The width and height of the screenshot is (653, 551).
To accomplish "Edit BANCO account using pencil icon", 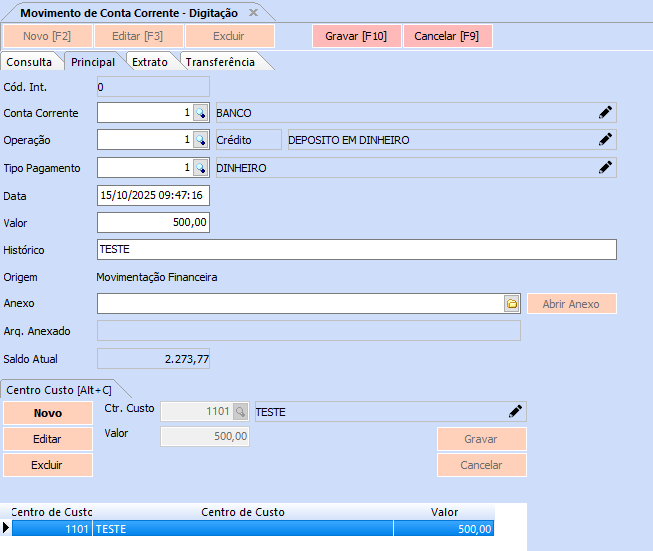I will tap(605, 113).
